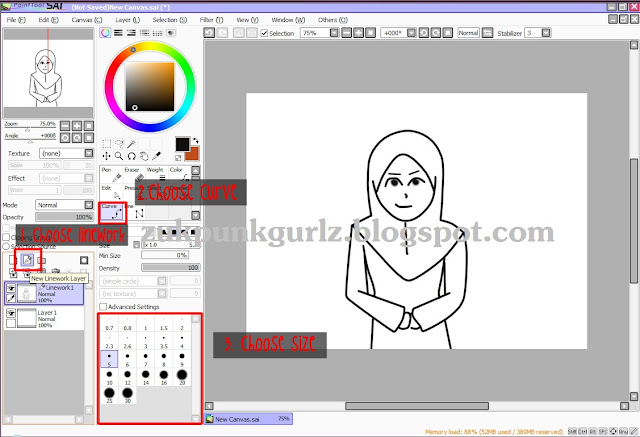Select brush size 20 preset

pyautogui.click(x=182, y=377)
